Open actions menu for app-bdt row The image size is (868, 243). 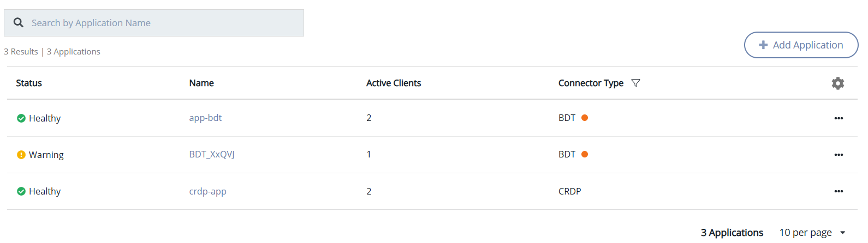pos(839,118)
